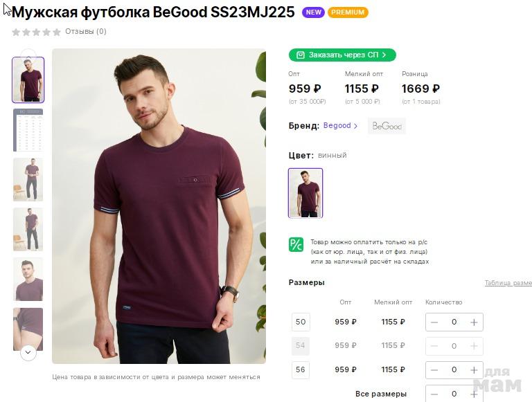Click the star rating icons
This screenshot has height=402, width=532.
[x=37, y=32]
